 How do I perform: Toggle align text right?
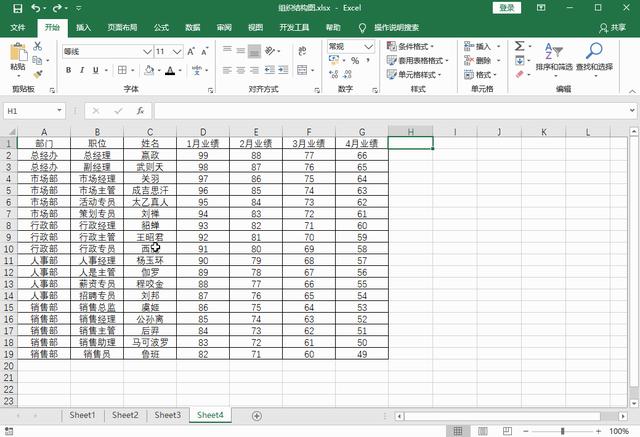pyautogui.click(x=254, y=70)
